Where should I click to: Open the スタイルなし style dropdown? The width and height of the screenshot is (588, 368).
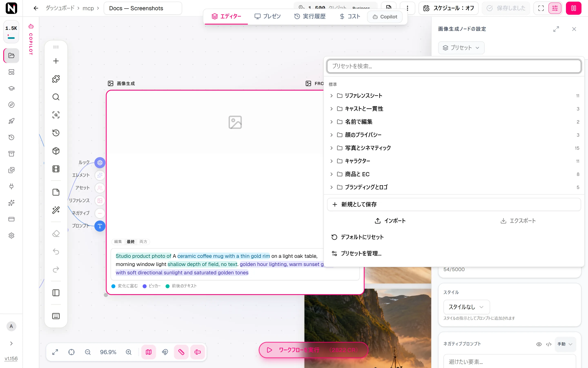pos(466,307)
